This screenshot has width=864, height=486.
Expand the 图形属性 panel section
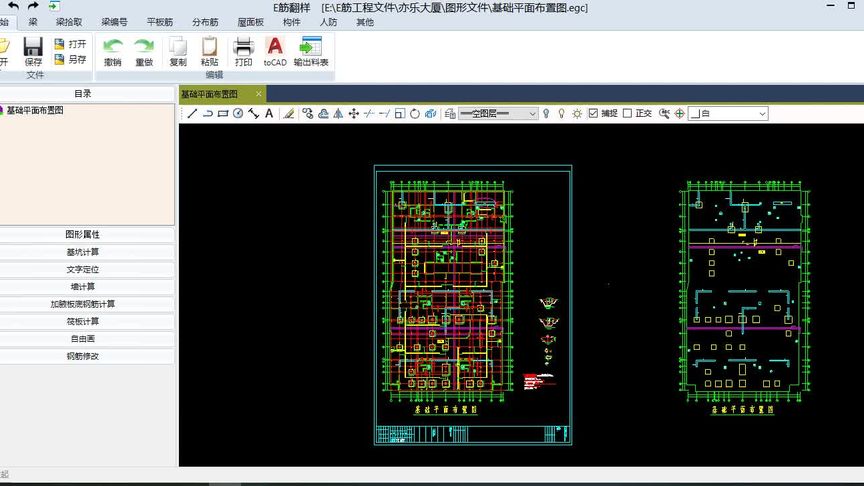click(x=83, y=234)
